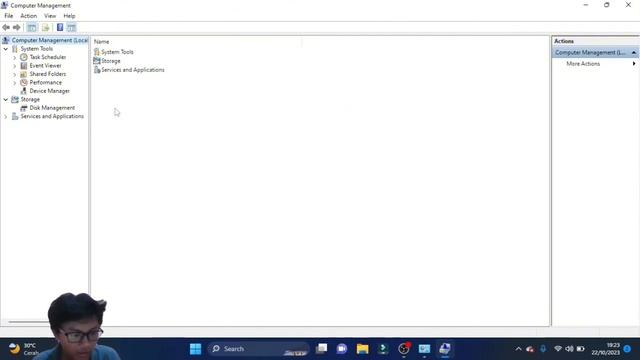
Task: Click the battery tray icon
Action: (580, 349)
